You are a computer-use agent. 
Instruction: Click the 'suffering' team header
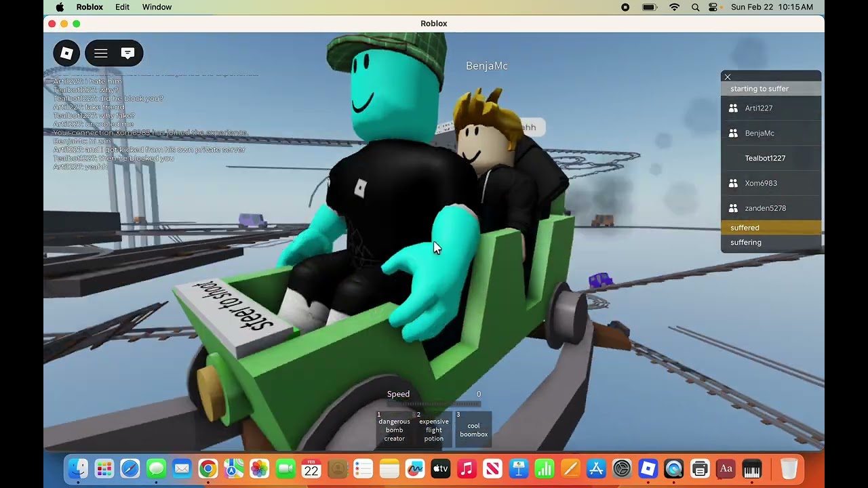coord(771,243)
